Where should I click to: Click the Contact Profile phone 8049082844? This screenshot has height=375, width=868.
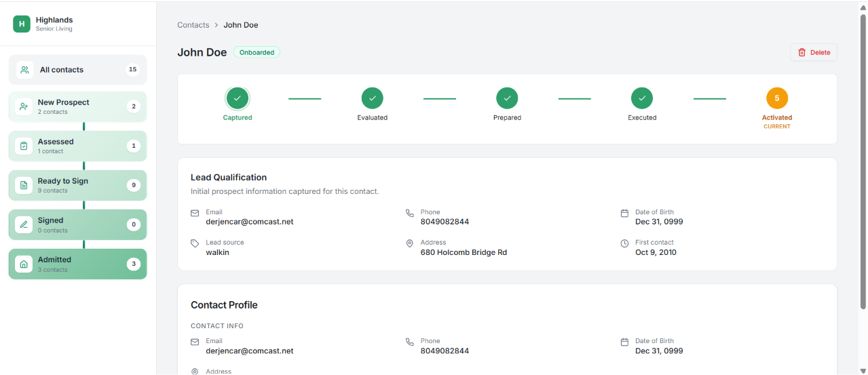tap(445, 351)
